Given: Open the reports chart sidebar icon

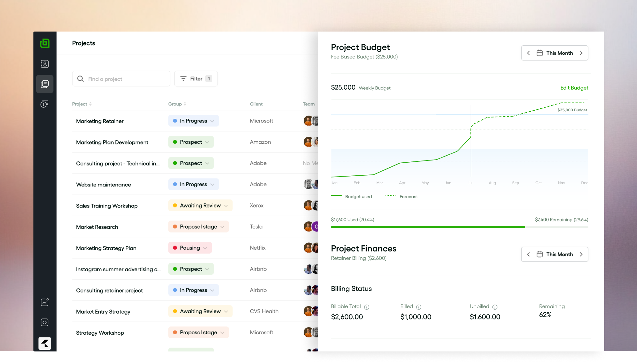Looking at the screenshot, I should (45, 302).
